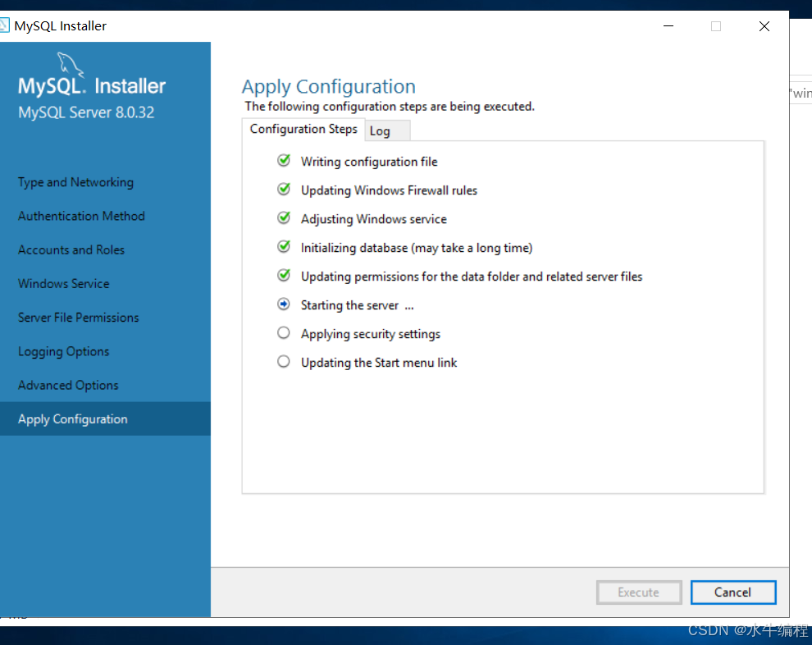
Task: Click the 'Applying security settings' step text
Action: (371, 334)
